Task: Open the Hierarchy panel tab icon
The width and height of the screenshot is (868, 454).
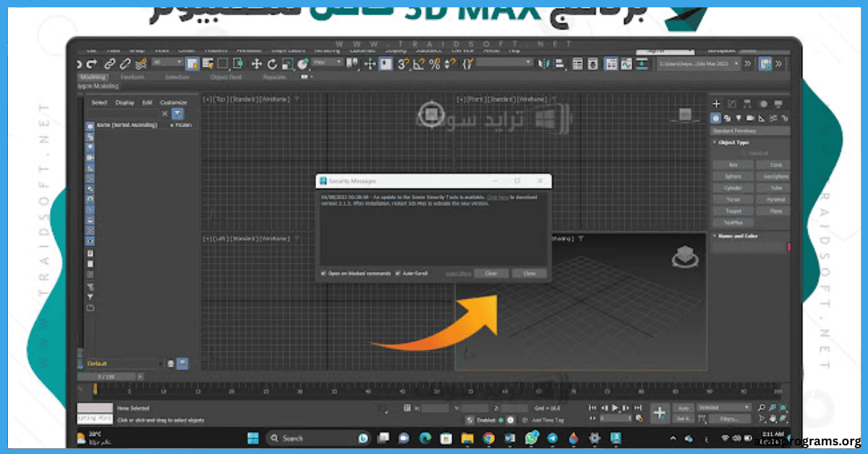Action: click(747, 104)
